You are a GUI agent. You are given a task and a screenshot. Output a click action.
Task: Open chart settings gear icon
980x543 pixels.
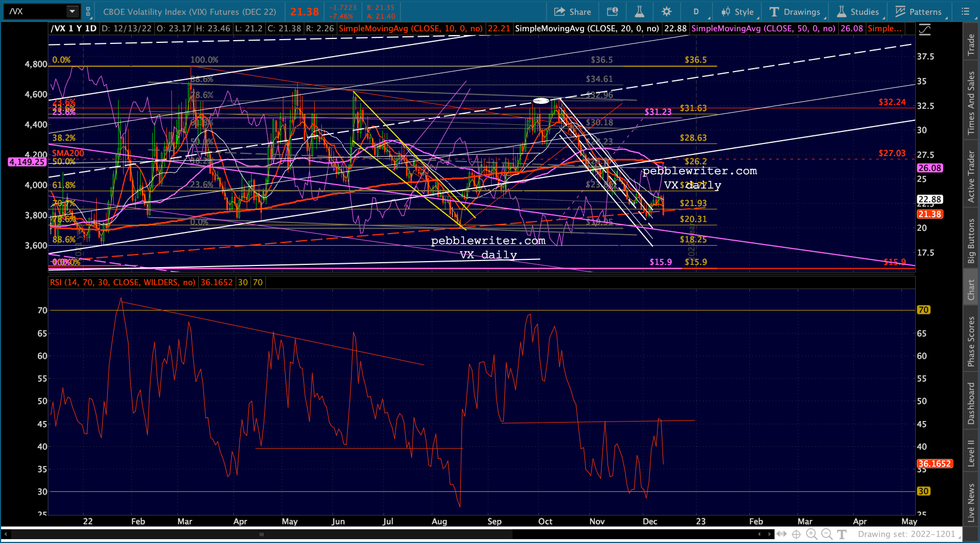(666, 12)
